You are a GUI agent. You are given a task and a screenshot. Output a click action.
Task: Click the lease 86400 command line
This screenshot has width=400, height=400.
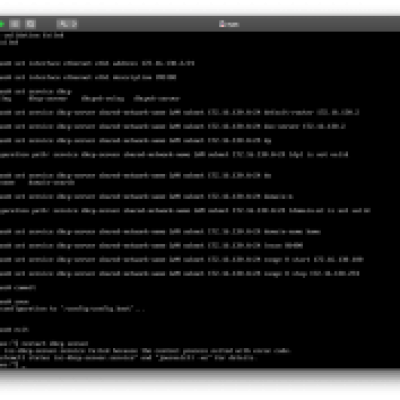pyautogui.click(x=151, y=246)
